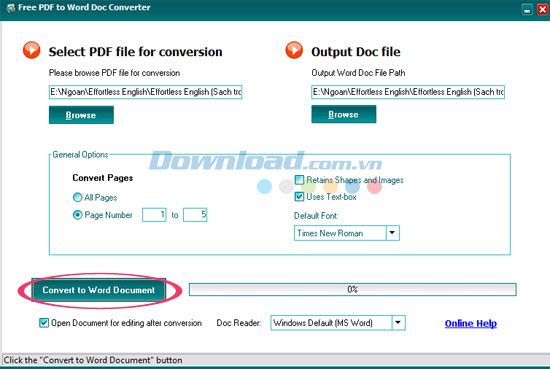
Task: Click the ending page number field
Action: (195, 215)
